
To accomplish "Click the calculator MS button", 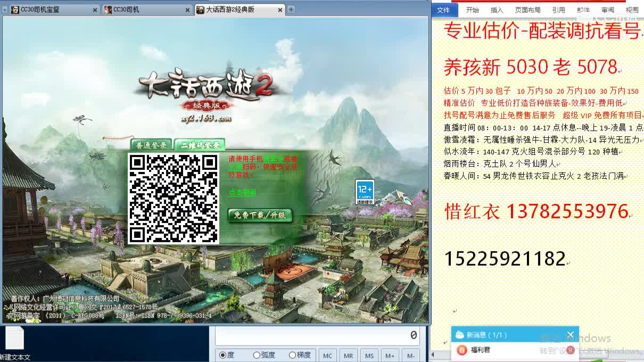I will 369,356.
